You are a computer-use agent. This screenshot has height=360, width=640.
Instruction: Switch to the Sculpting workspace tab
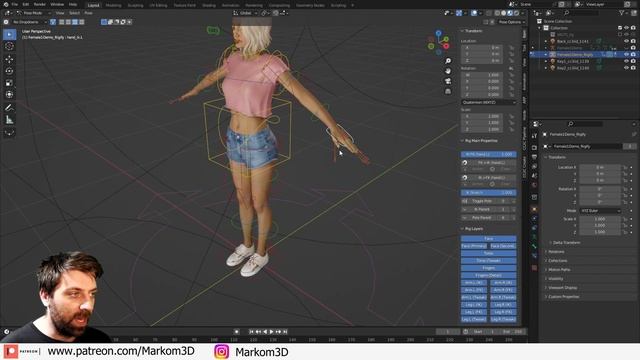(x=136, y=5)
